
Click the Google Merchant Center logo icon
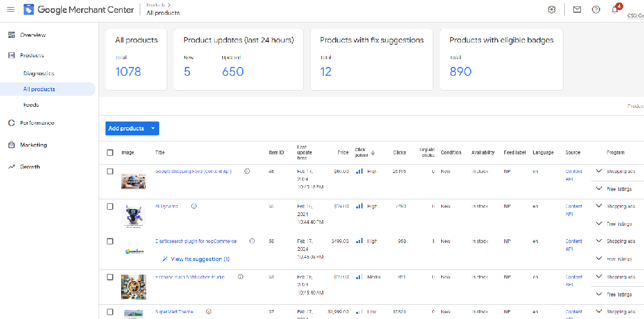[x=29, y=10]
